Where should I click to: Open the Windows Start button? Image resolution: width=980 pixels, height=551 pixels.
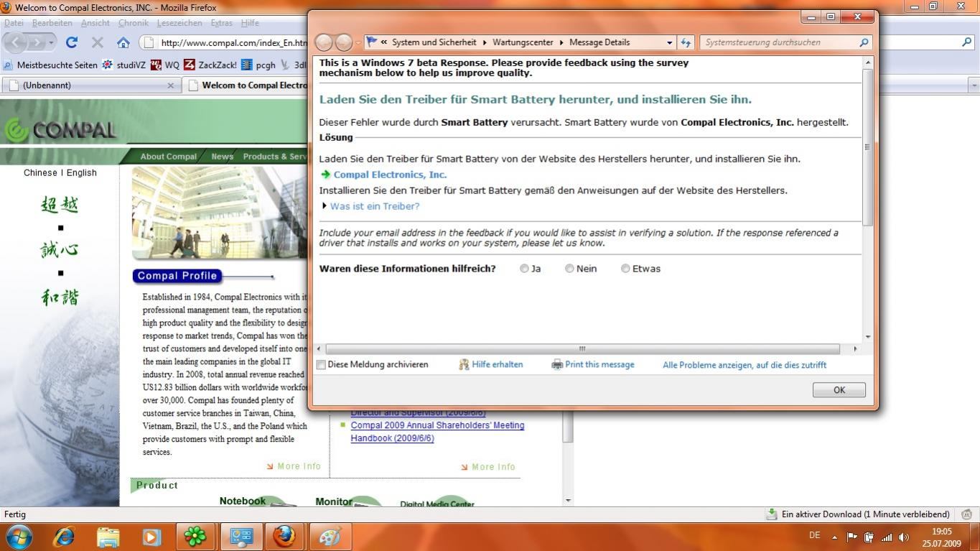19,537
